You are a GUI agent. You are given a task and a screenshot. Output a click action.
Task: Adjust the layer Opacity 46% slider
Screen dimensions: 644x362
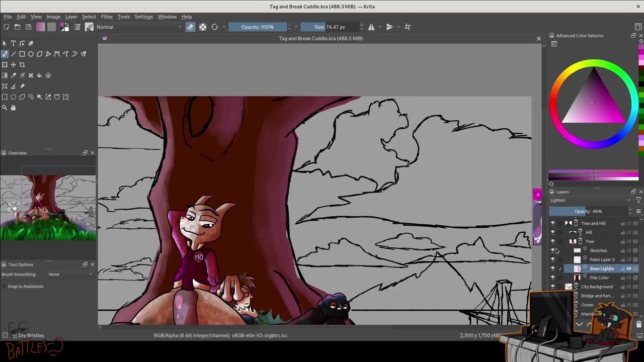coord(588,211)
